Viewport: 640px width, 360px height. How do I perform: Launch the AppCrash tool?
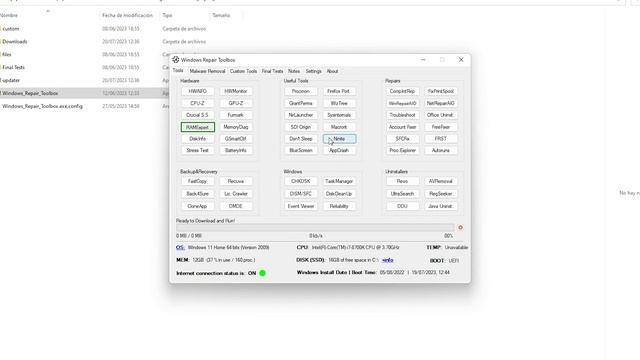pos(339,150)
